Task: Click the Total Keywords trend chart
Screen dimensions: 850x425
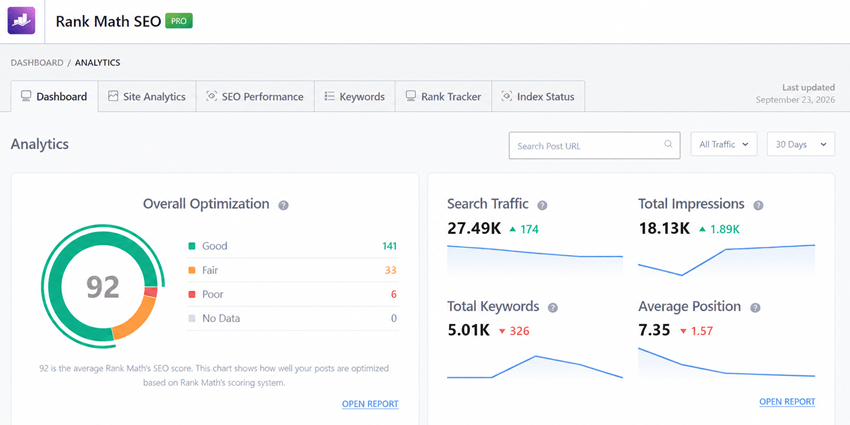Action: pos(535,366)
